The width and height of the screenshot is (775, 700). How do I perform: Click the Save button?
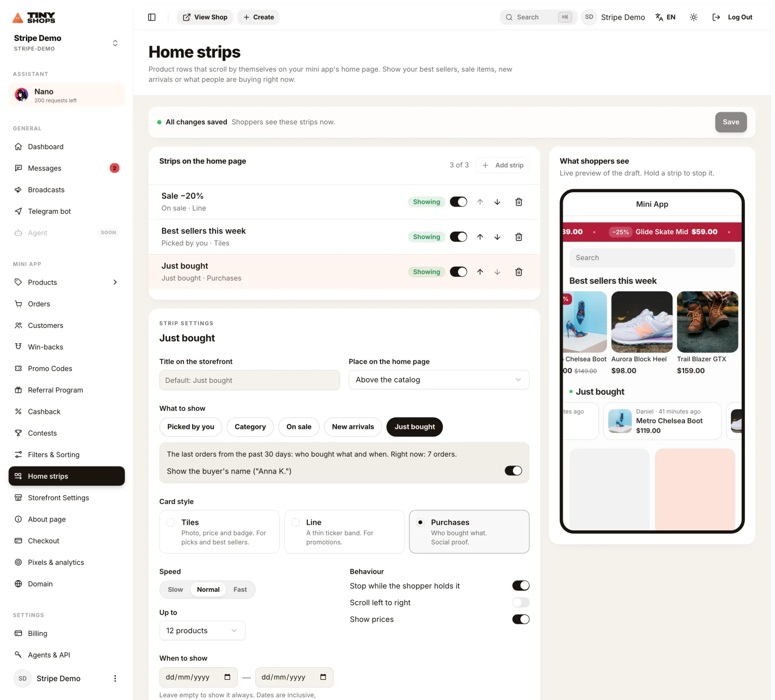(731, 122)
